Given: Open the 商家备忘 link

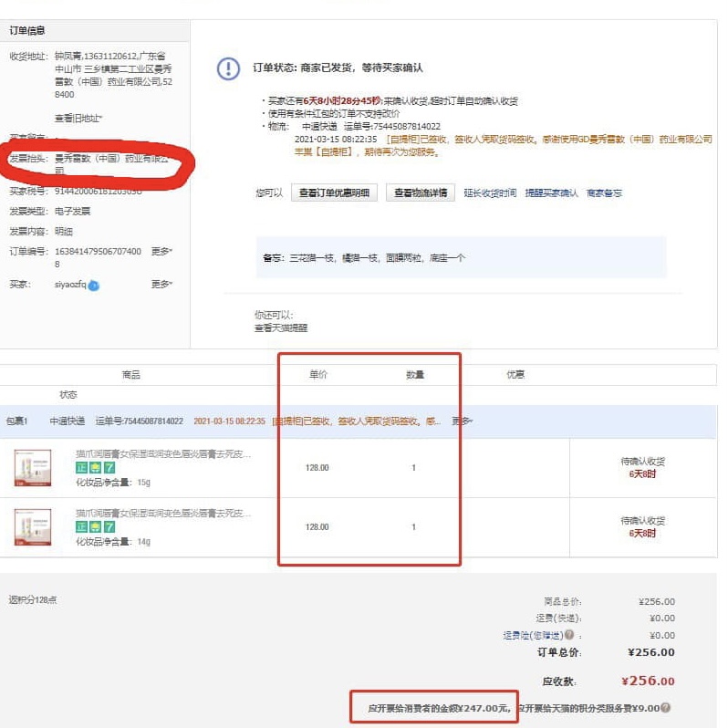Looking at the screenshot, I should point(604,193).
